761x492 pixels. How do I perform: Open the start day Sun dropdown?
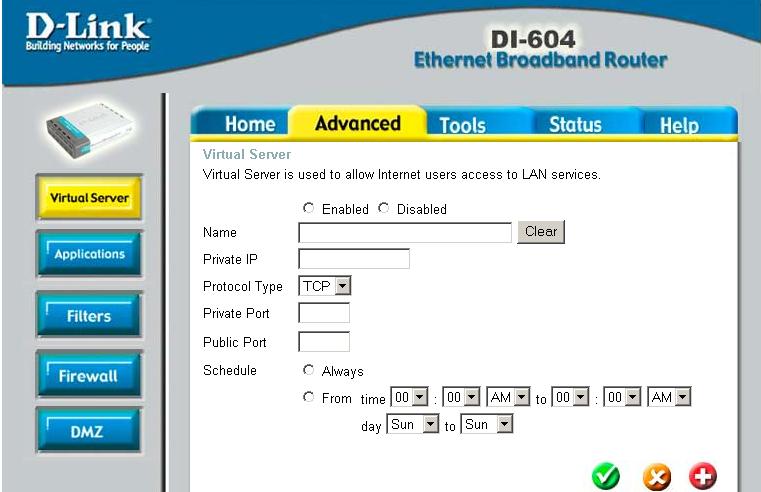click(x=413, y=424)
